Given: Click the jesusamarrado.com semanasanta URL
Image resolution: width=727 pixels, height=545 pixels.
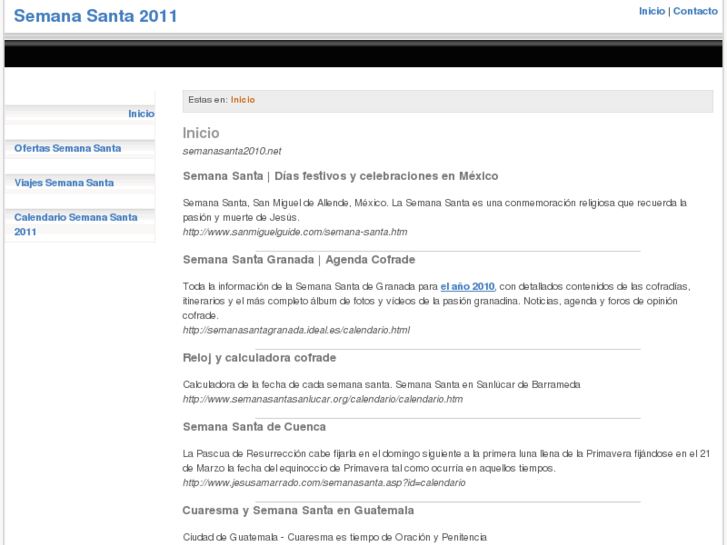Looking at the screenshot, I should pos(324,483).
